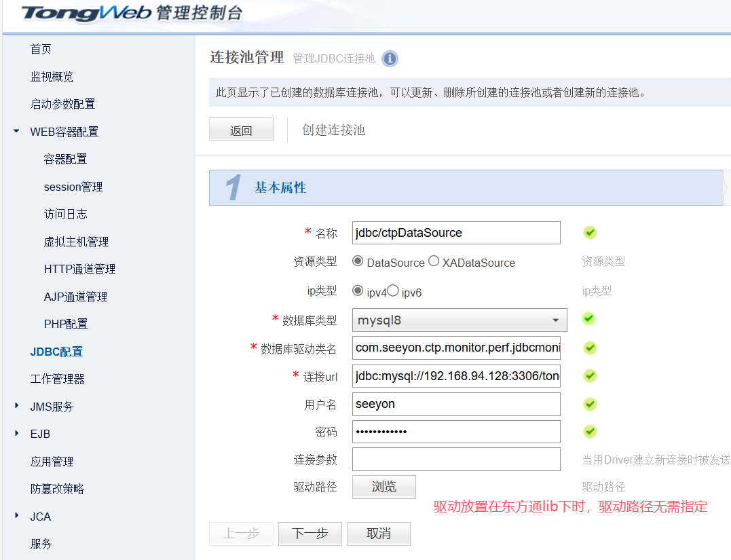
Task: Go to 容器配置 page
Action: pyautogui.click(x=65, y=159)
